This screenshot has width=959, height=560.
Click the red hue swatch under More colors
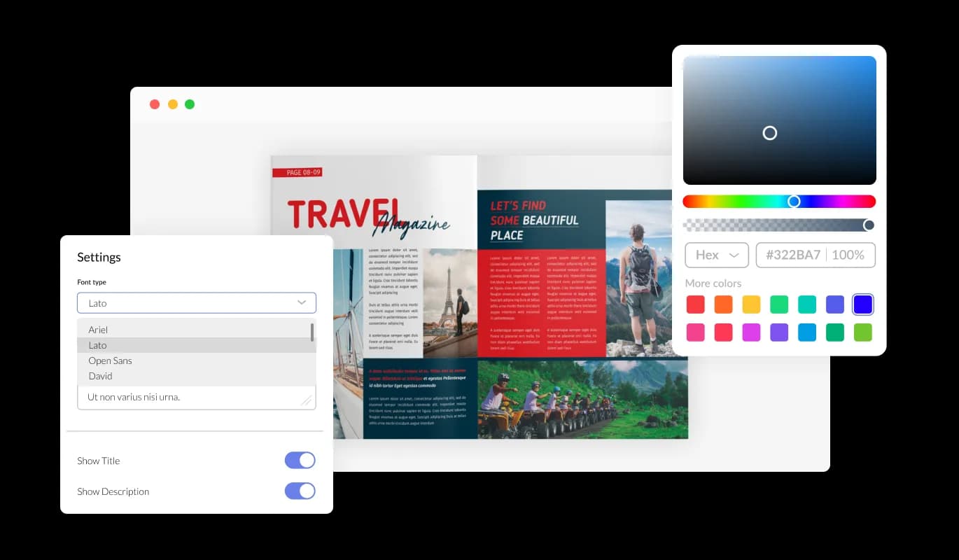click(x=696, y=304)
